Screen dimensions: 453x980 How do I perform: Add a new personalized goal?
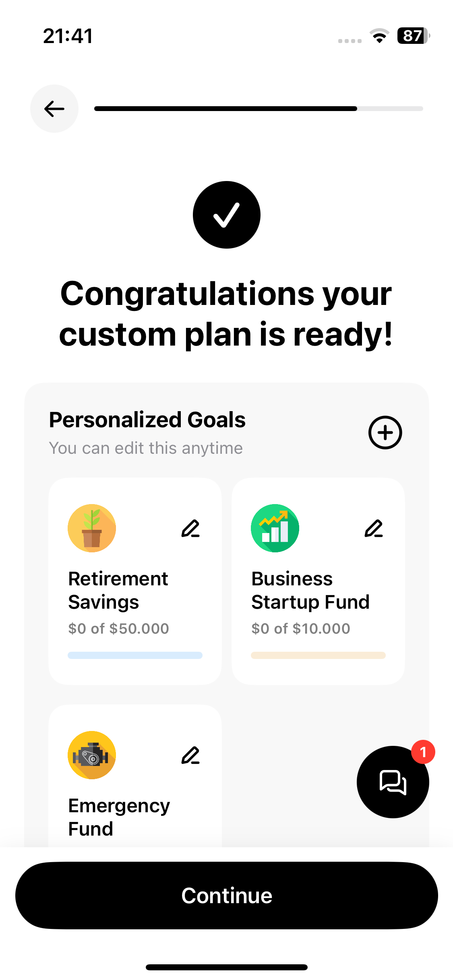point(385,432)
